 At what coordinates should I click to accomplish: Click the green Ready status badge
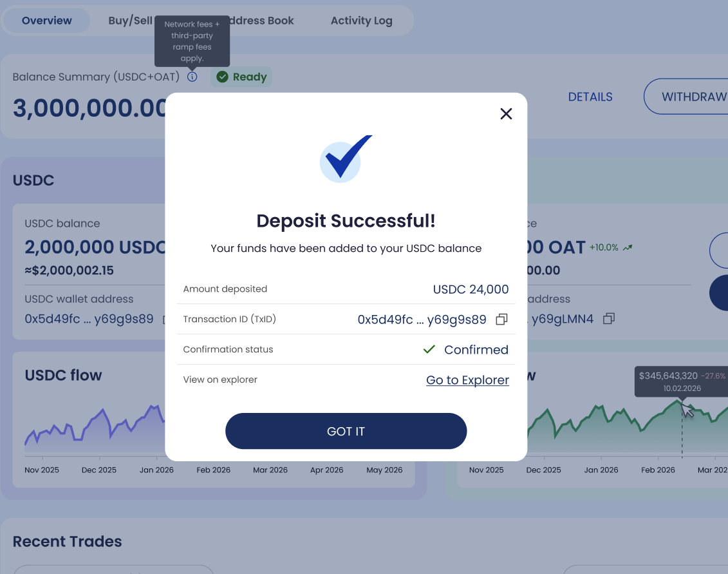(x=241, y=77)
